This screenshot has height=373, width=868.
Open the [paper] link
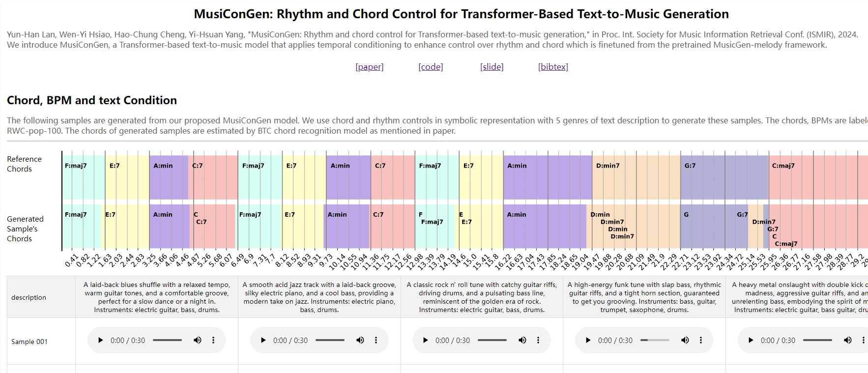click(370, 67)
